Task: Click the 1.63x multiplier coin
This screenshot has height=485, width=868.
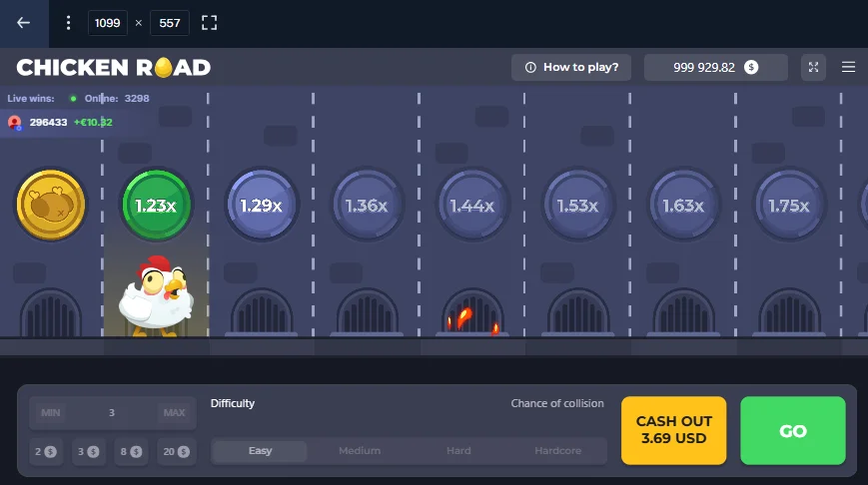Action: click(x=683, y=206)
